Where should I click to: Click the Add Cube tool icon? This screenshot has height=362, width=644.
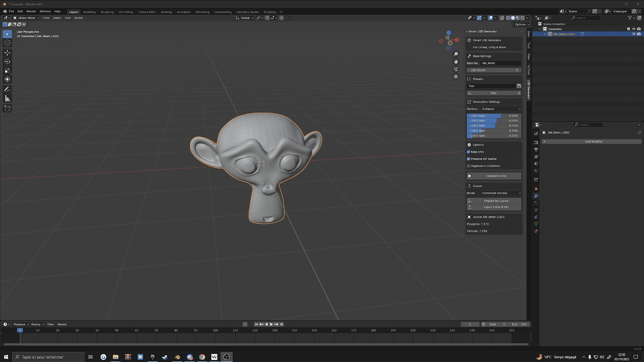click(x=7, y=108)
